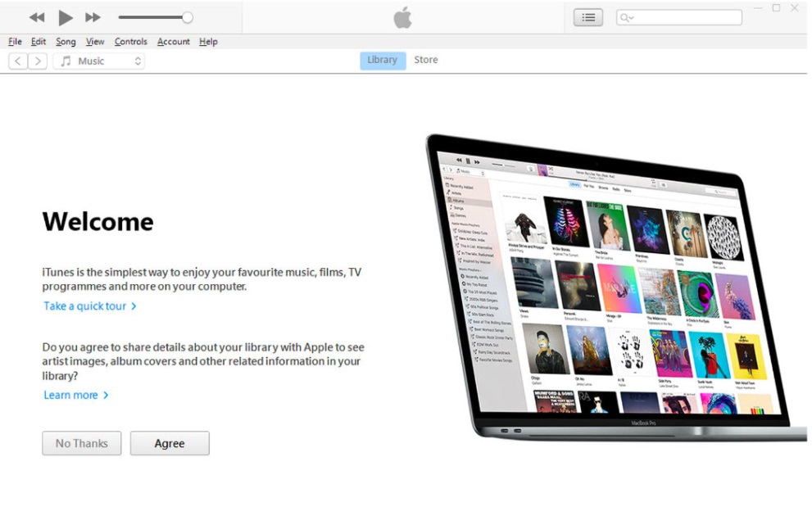812x516 pixels.
Task: Open the Song menu
Action: click(66, 42)
